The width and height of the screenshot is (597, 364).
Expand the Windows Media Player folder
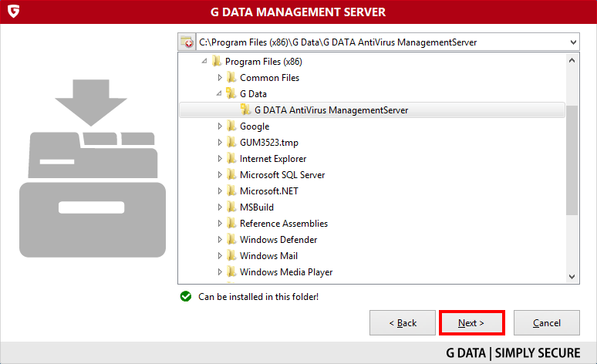coord(220,272)
